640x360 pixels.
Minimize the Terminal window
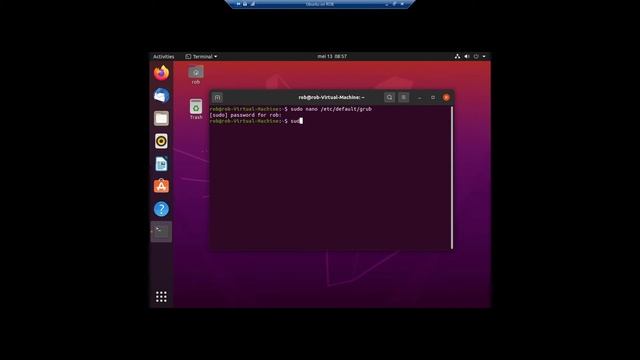click(420, 98)
